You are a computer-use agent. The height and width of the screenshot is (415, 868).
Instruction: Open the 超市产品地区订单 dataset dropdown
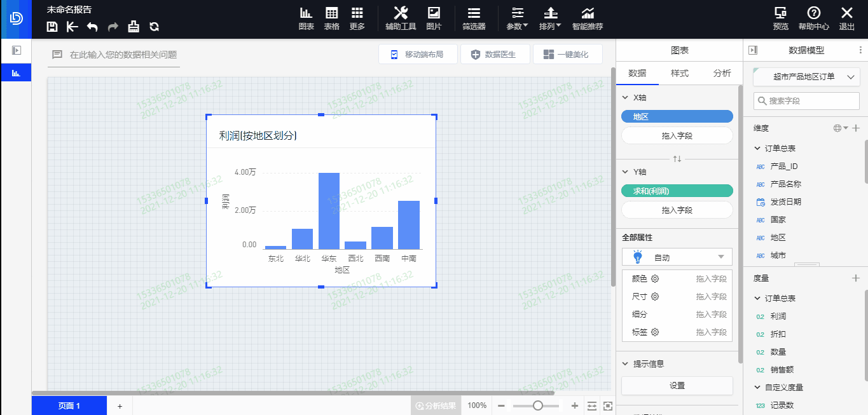(x=806, y=77)
